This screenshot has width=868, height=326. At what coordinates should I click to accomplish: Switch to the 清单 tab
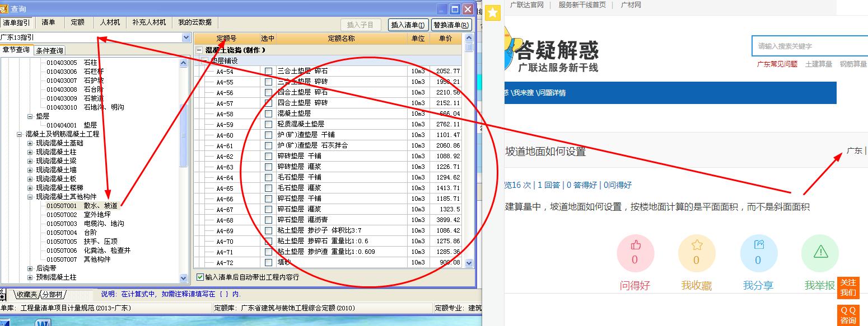point(49,22)
